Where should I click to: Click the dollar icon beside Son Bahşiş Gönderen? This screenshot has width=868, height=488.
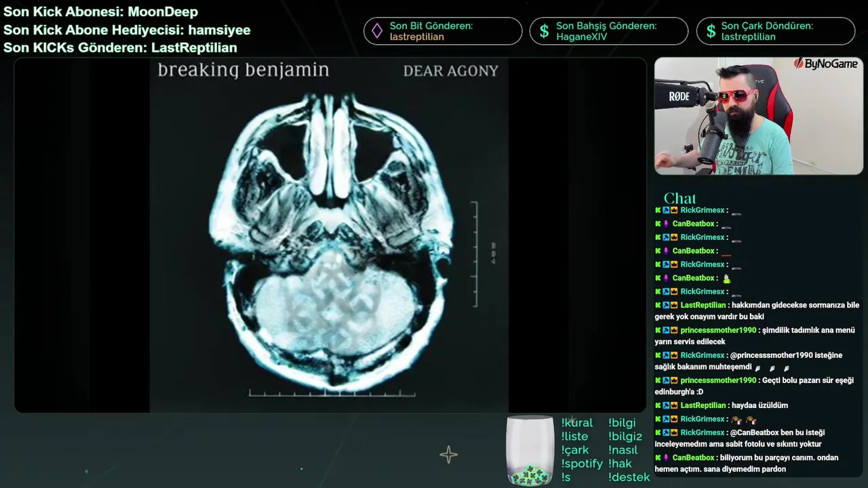pyautogui.click(x=544, y=31)
